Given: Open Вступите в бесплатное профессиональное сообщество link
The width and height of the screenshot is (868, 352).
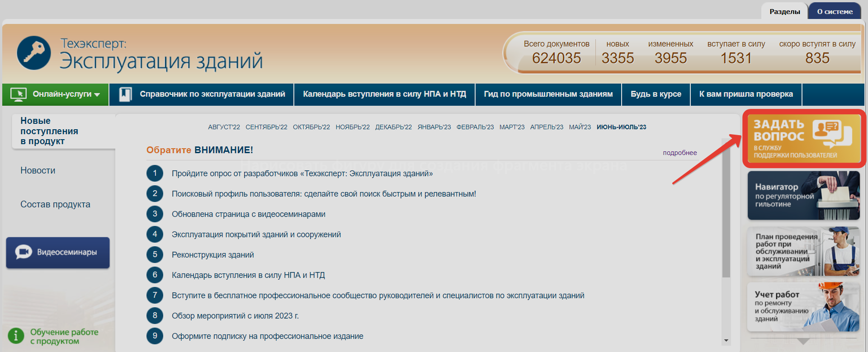Looking at the screenshot, I should [x=378, y=296].
